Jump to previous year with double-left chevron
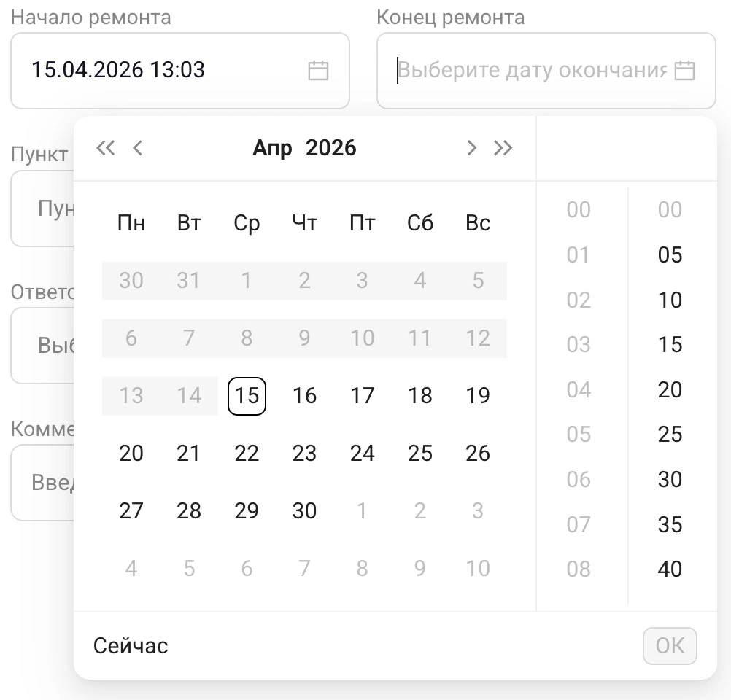731x700 pixels. (106, 147)
